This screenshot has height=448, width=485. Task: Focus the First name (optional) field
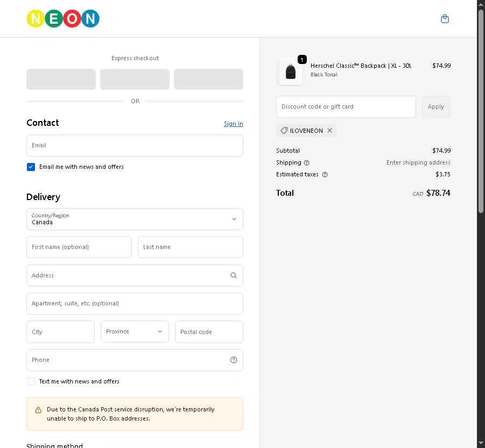point(79,247)
